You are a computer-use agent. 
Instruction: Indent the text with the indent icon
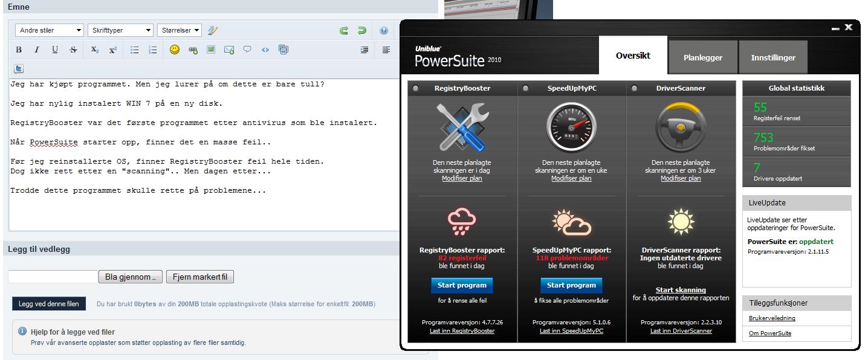(x=364, y=50)
